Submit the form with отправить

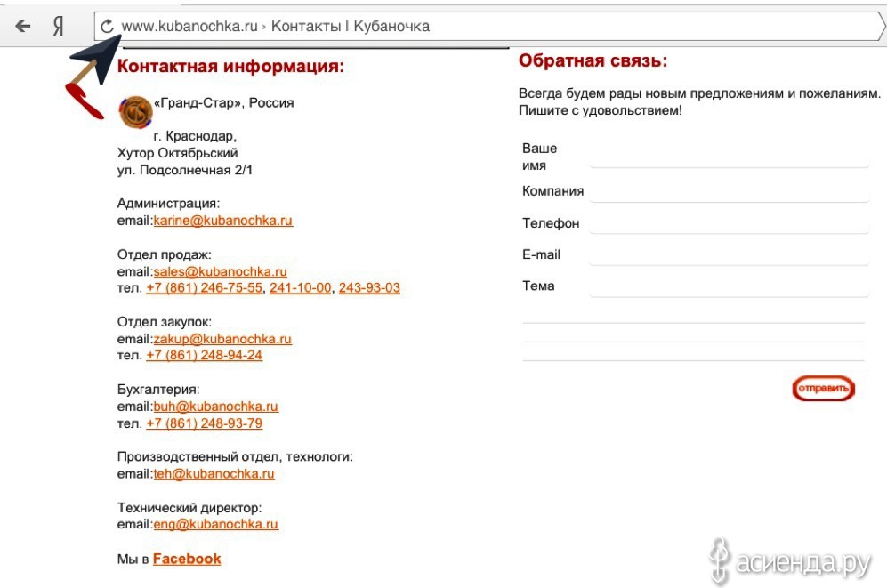[x=823, y=389]
